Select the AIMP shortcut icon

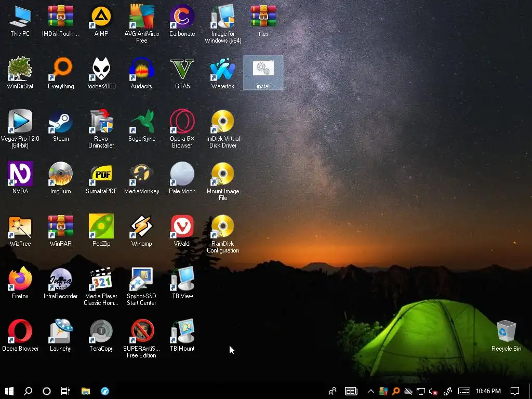pos(101,17)
